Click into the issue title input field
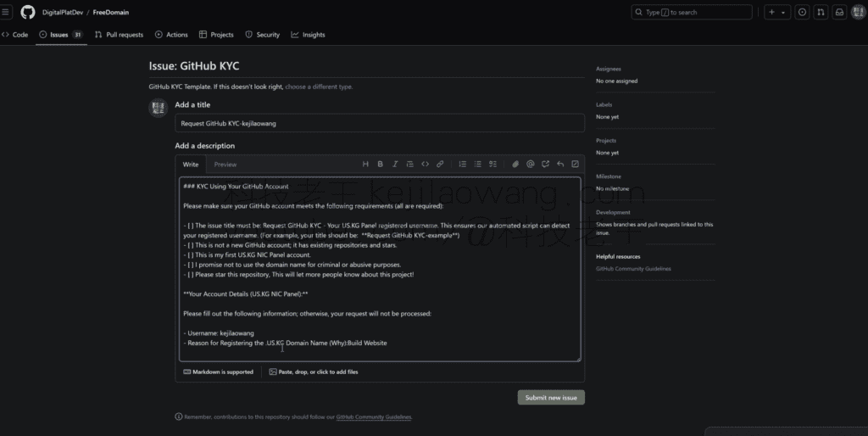Viewport: 868px width, 436px height. coord(380,123)
